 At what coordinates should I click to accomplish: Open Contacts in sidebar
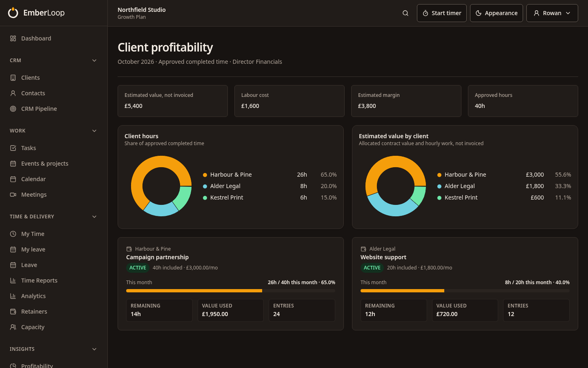click(53, 93)
